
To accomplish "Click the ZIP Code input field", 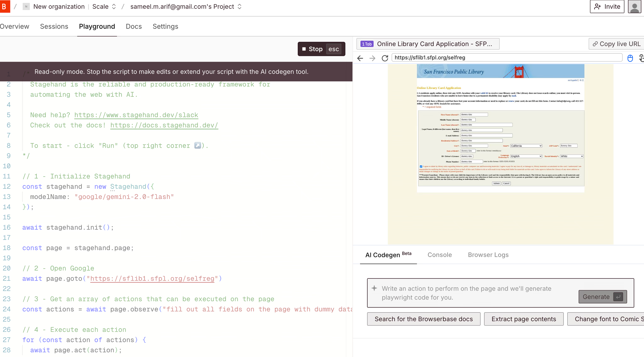I will [569, 146].
